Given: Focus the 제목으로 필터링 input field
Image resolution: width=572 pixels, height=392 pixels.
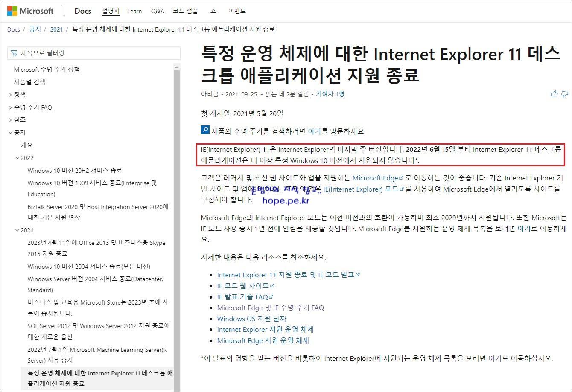Looking at the screenshot, I should (x=94, y=53).
